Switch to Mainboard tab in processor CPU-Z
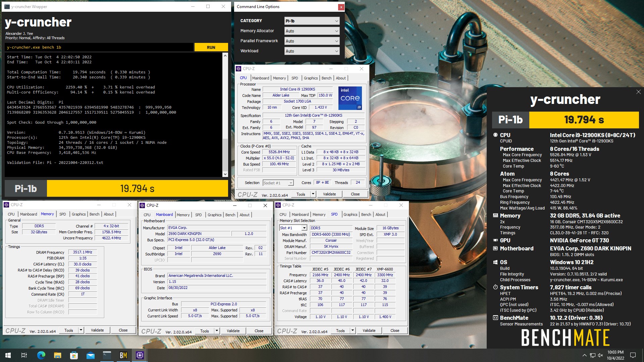Screen dimensions: 644x362 tap(261, 78)
